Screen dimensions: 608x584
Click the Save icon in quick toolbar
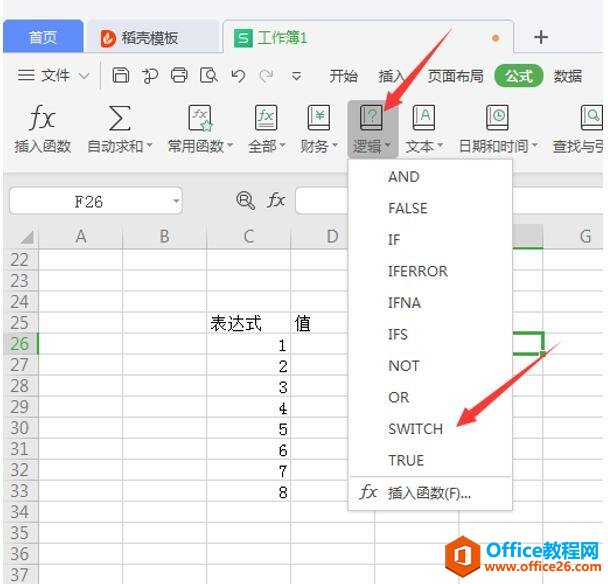point(121,75)
